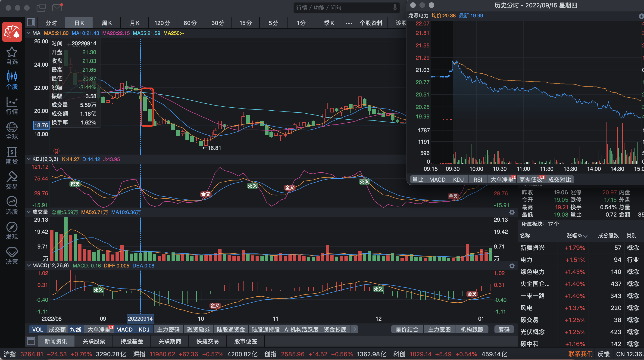Image resolution: width=644 pixels, height=360 pixels.
Task: Toggle the 均线 moving average indicator
Action: (75, 329)
